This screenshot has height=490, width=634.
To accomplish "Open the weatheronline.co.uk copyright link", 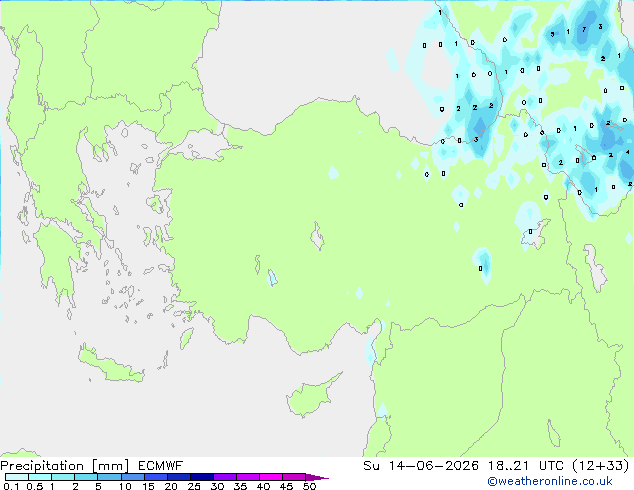I will [550, 482].
